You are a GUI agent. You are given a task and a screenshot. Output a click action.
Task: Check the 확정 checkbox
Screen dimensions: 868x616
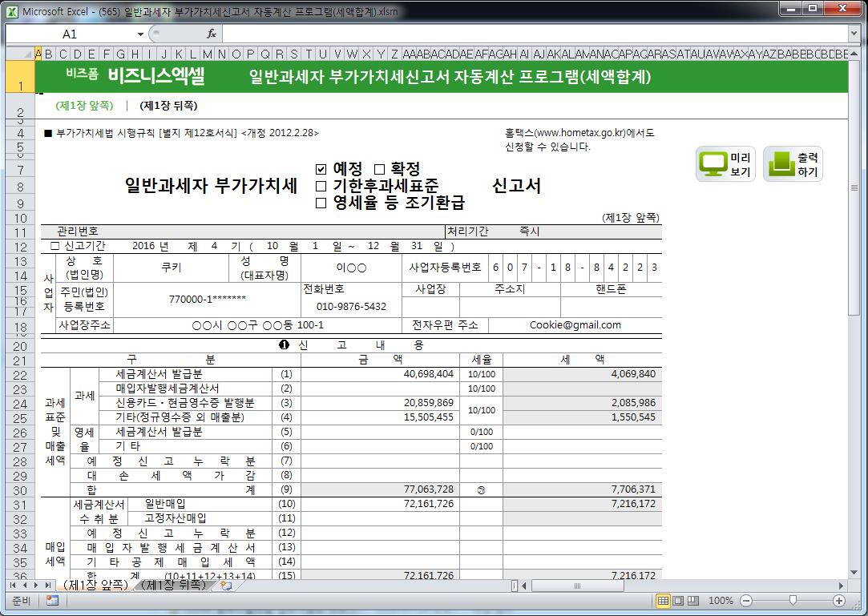tap(379, 169)
